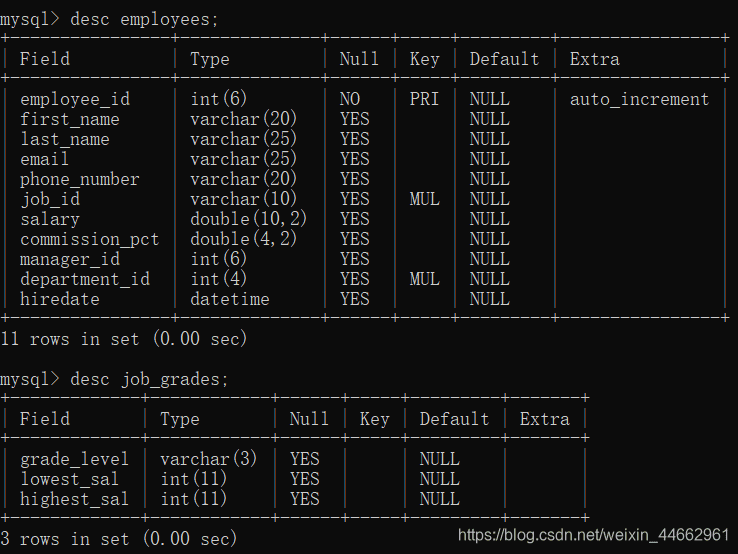Viewport: 738px width, 554px height.
Task: Select the auto_increment text in Extra column
Action: click(x=639, y=99)
